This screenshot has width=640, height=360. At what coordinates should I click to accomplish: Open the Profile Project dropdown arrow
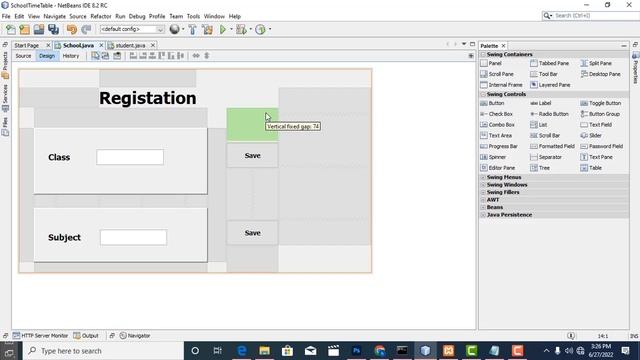point(270,29)
